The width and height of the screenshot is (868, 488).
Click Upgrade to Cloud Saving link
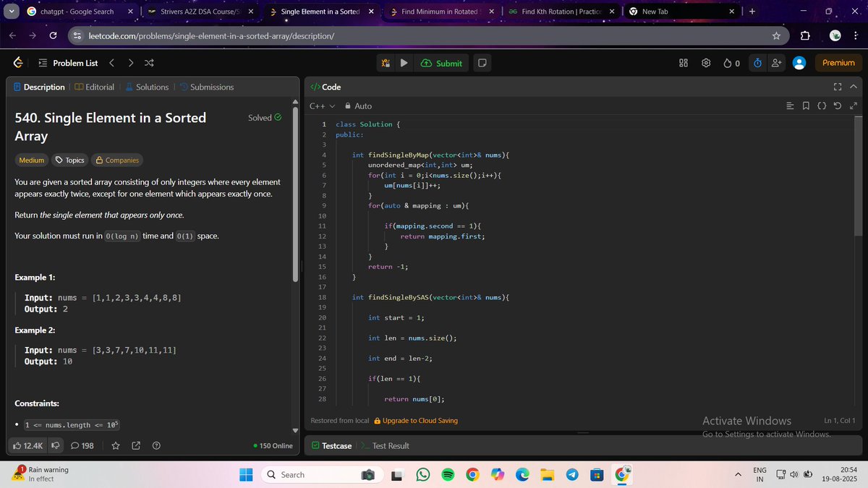pos(416,421)
